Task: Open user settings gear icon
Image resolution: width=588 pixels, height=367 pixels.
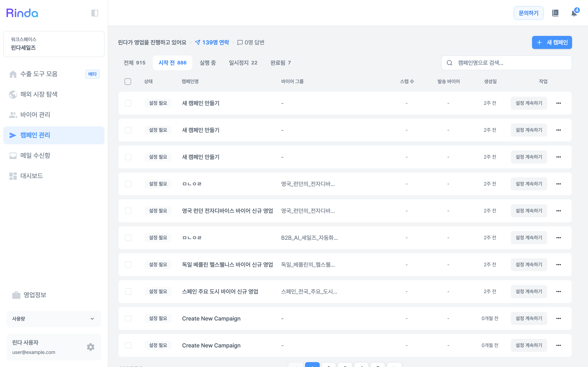Action: (91, 347)
